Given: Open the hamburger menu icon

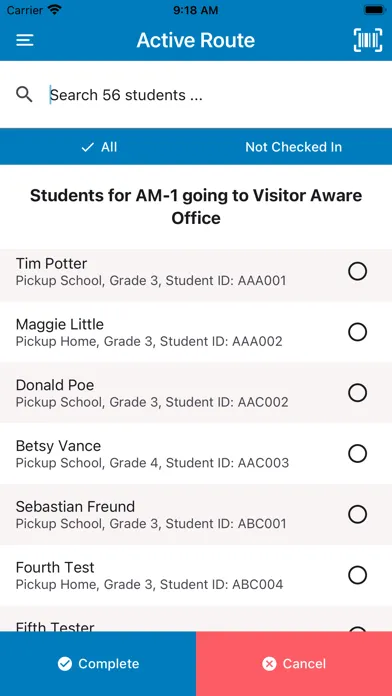Looking at the screenshot, I should coord(25,40).
